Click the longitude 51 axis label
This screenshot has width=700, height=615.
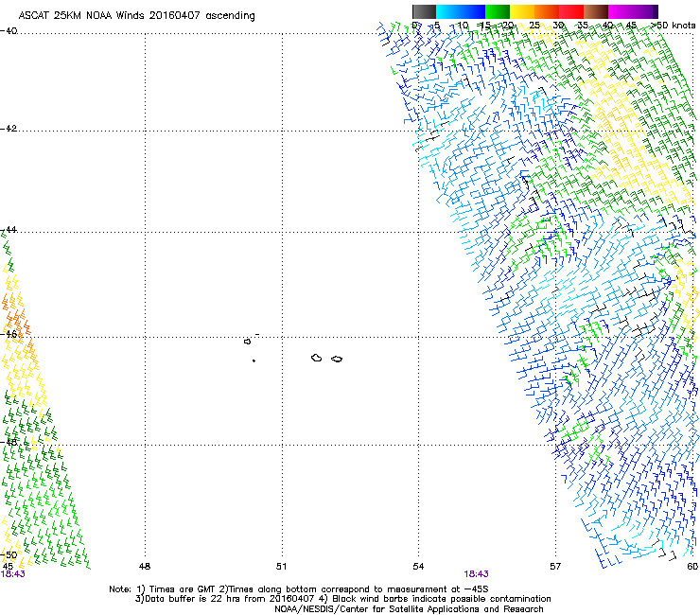(x=281, y=567)
